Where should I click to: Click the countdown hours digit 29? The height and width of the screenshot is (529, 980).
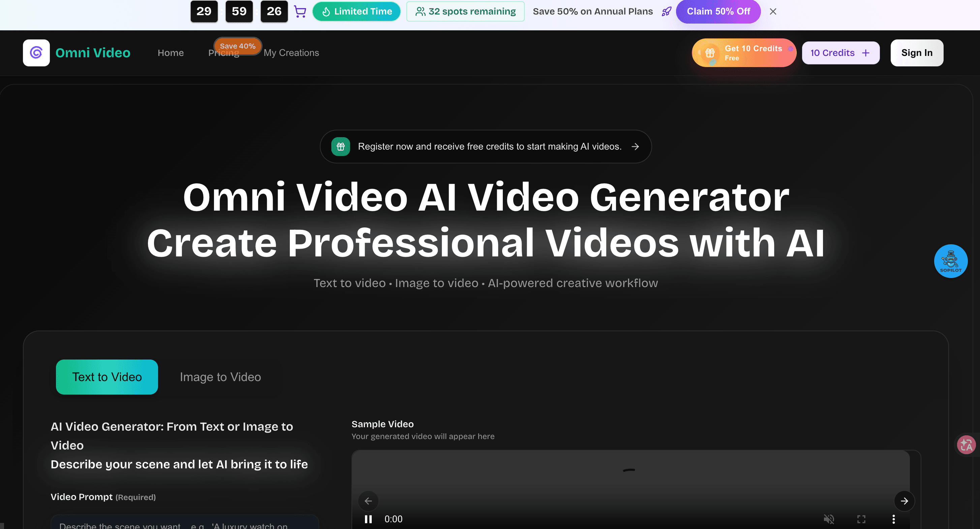[204, 11]
